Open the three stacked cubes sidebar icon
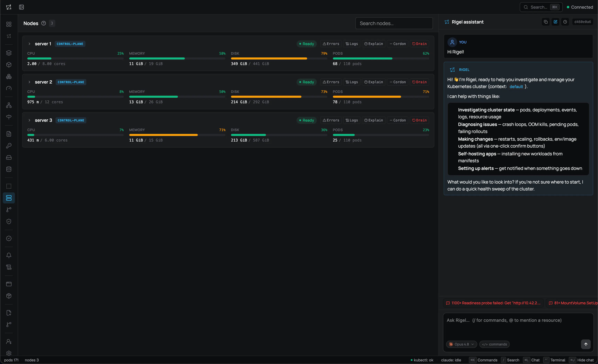 click(9, 76)
